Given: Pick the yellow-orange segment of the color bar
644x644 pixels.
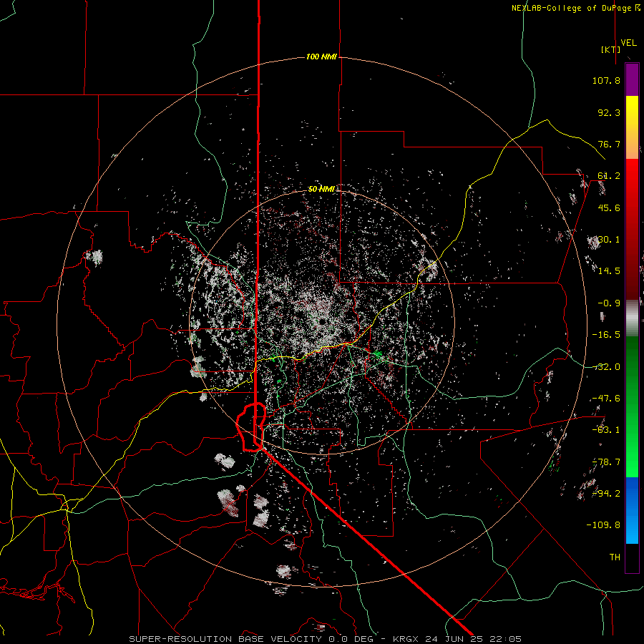Looking at the screenshot, I should [632, 127].
